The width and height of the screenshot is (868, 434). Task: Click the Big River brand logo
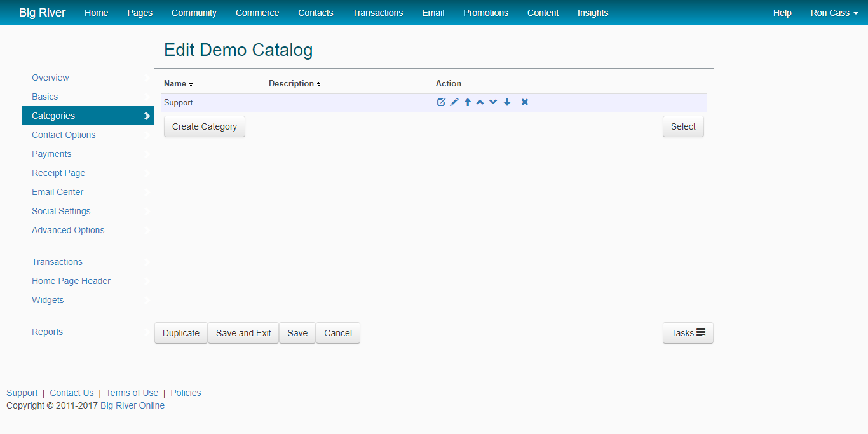43,13
